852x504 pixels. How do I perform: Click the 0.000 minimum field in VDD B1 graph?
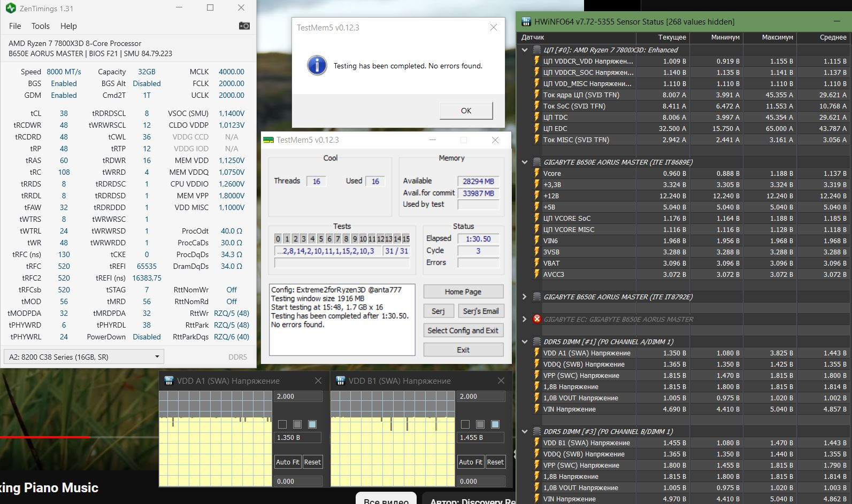tap(481, 481)
